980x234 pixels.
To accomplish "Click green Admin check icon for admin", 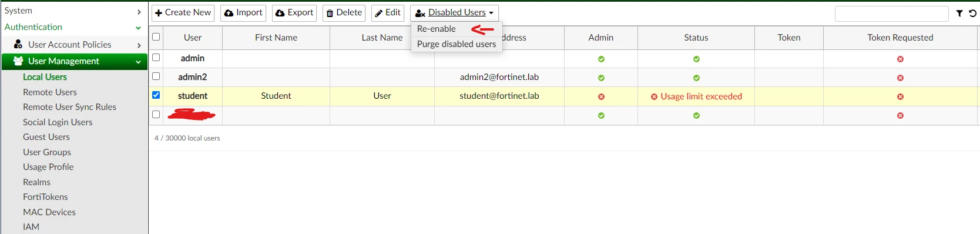I will [601, 59].
